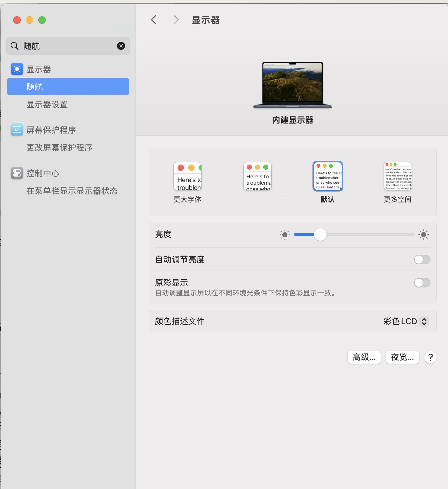Go back with the left arrow
448x489 pixels.
154,20
